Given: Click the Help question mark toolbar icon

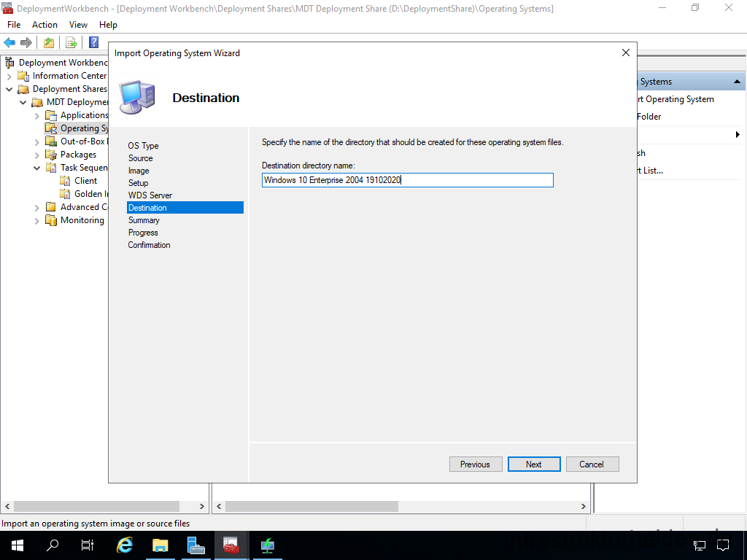Looking at the screenshot, I should click(94, 42).
